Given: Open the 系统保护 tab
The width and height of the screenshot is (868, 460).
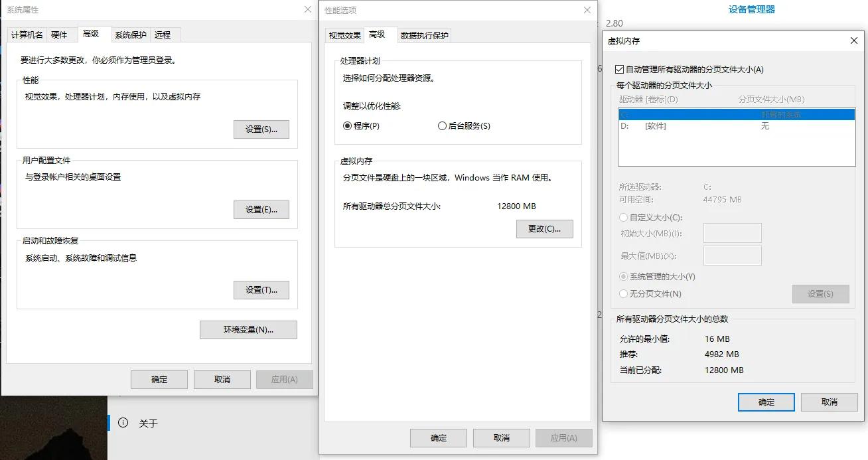Looking at the screenshot, I should click(x=131, y=35).
